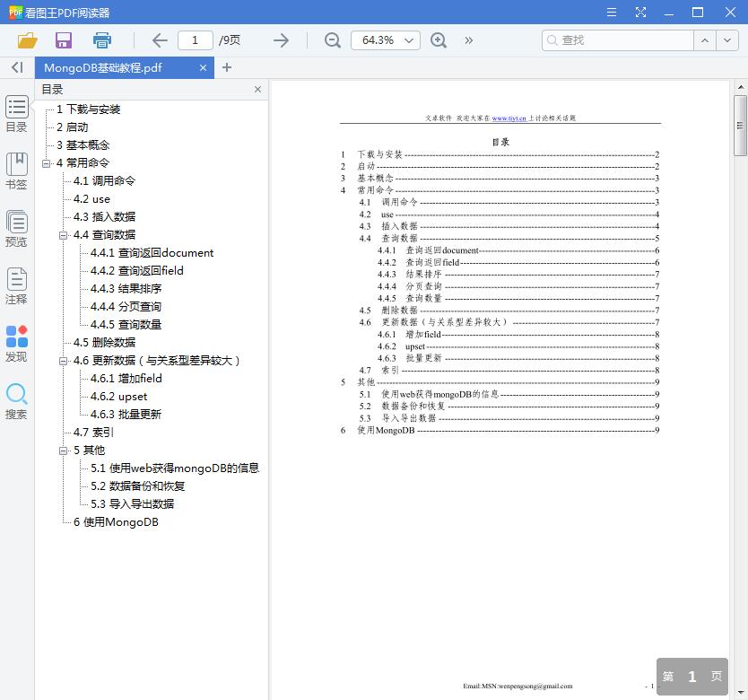This screenshot has width=748, height=700.
Task: Select outline item 6 使用MongoDB
Action: click(116, 522)
